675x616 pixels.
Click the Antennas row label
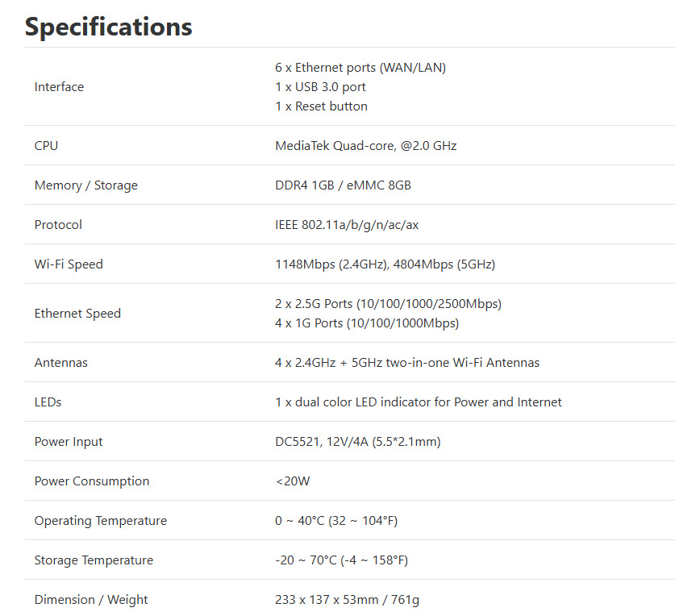[60, 363]
